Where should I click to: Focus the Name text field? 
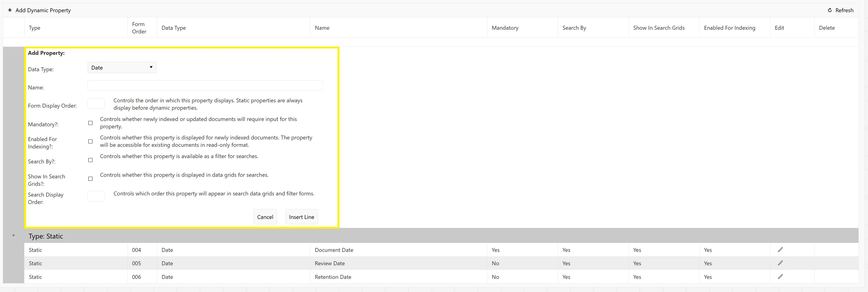point(205,86)
